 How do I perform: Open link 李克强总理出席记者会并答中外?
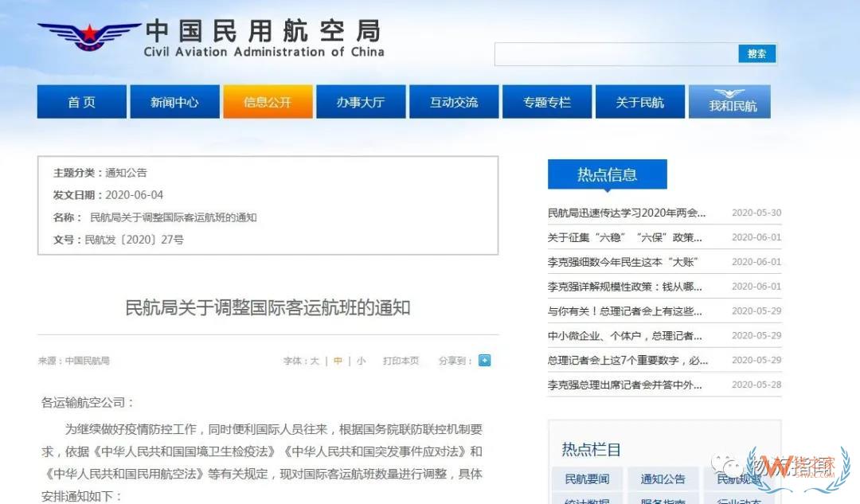coord(625,385)
